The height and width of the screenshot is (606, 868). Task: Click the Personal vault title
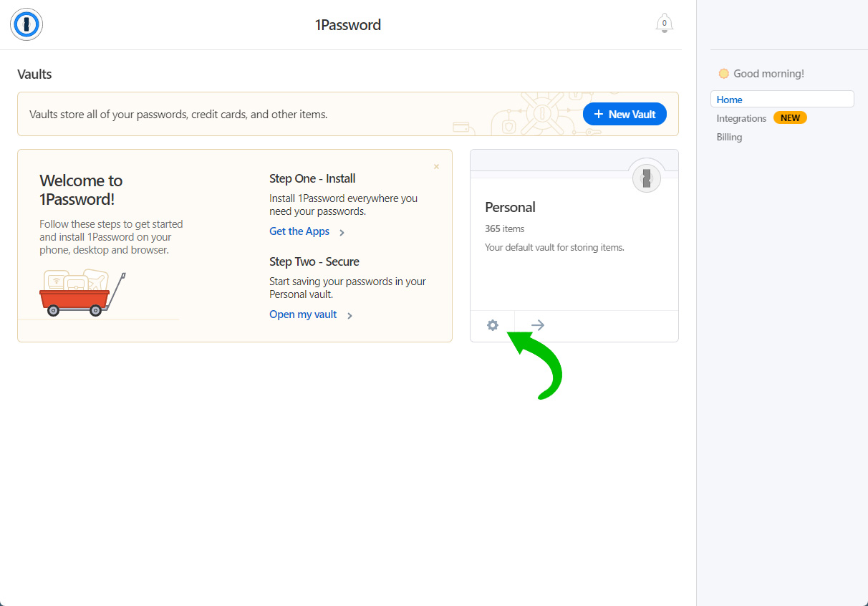coord(510,207)
